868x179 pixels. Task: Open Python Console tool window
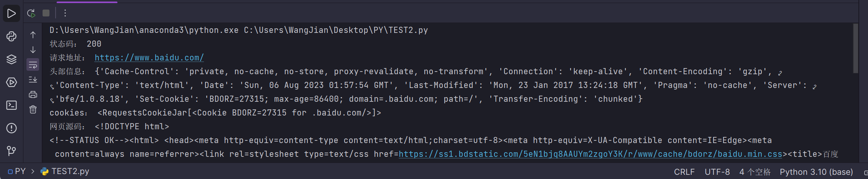[12, 36]
